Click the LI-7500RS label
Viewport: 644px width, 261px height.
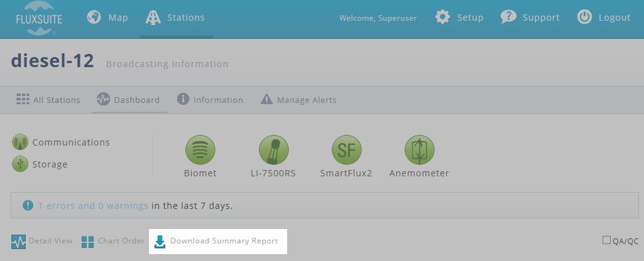point(273,173)
